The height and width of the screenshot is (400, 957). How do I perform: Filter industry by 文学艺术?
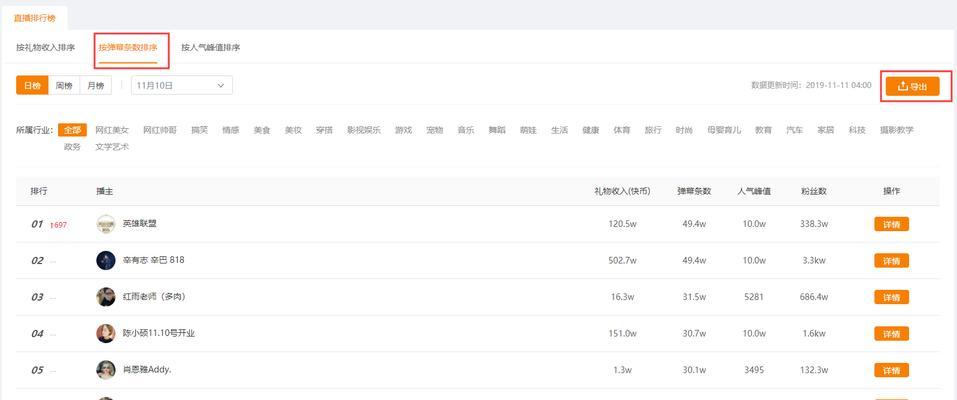point(112,147)
